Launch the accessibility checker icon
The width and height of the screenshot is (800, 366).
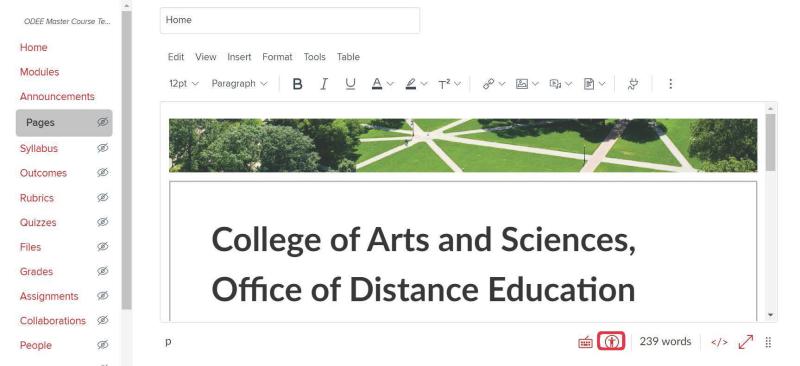(611, 341)
